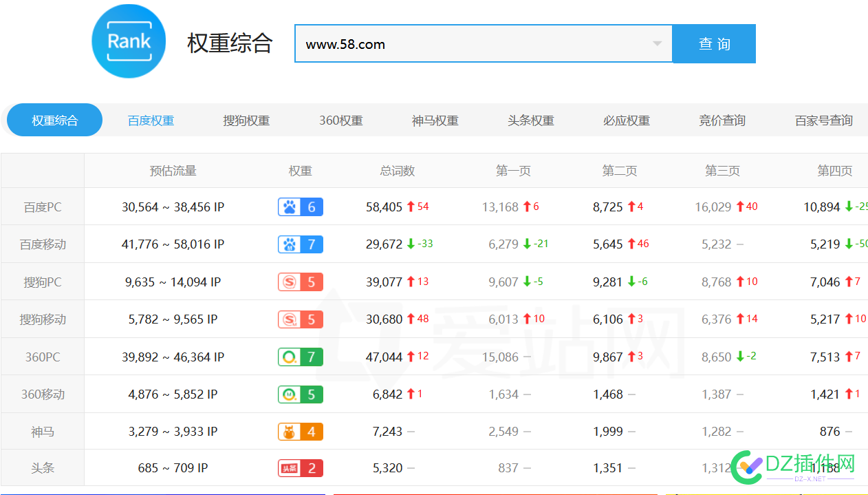Click Sogou PC first page value 9,607
Viewport: 868px width, 495px height.
coord(503,282)
